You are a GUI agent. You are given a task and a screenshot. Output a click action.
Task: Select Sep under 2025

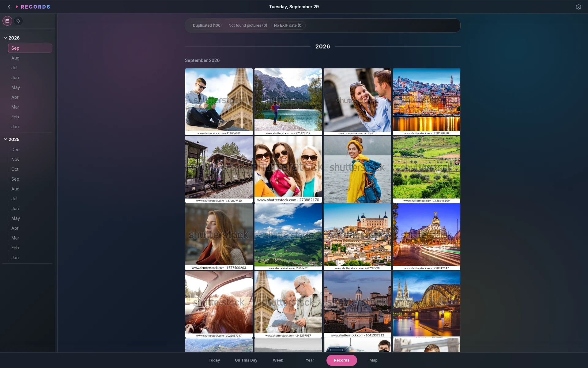tap(30, 179)
